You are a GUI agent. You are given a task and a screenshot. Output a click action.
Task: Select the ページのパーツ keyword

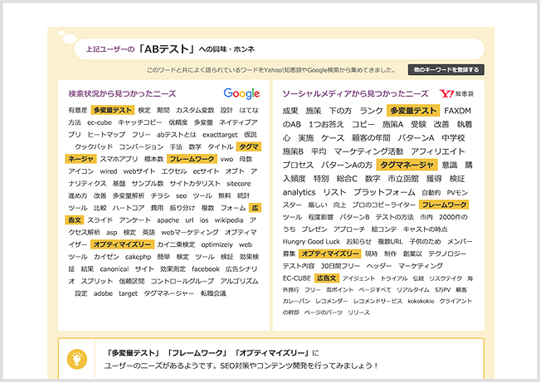[323, 312]
